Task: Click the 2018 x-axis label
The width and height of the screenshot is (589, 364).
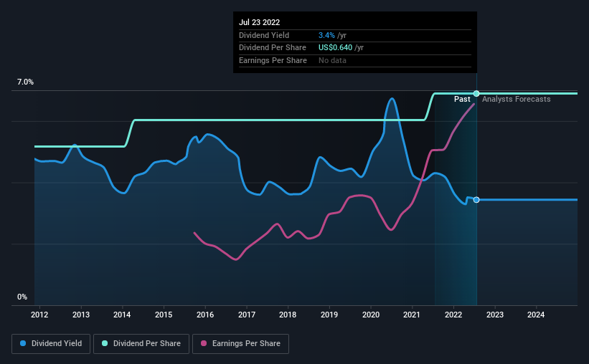Action: click(288, 315)
